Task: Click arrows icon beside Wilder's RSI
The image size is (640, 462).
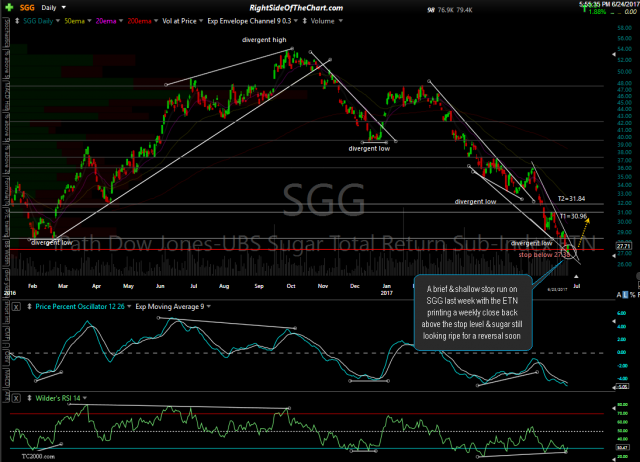Action: coord(29,398)
